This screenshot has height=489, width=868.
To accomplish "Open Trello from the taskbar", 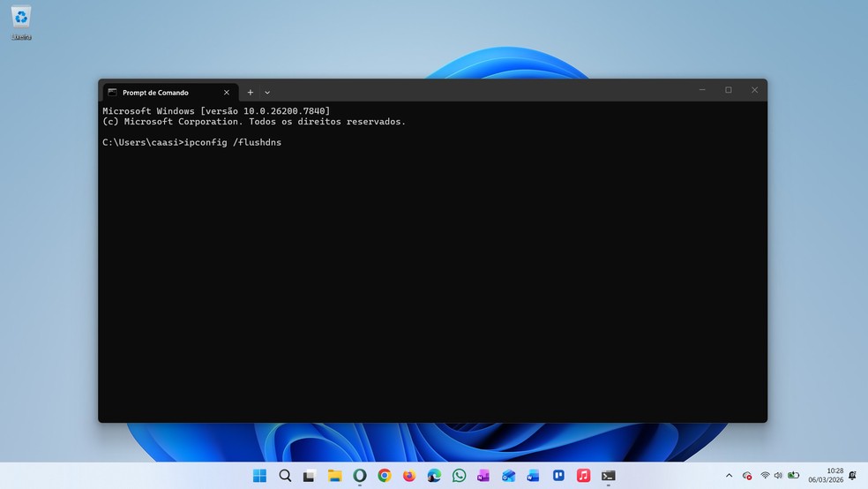I will pos(558,476).
